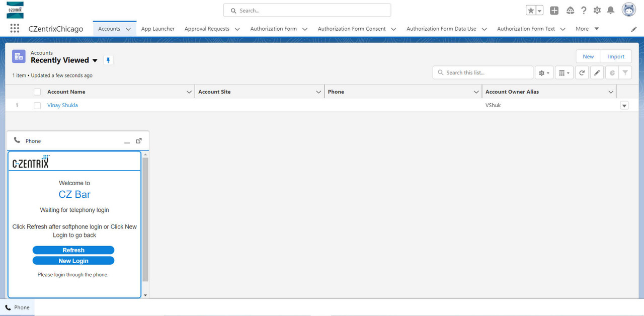Viewport: 644px width, 316px height.
Task: Open Phone utility in the bottom bar
Action: click(x=18, y=307)
